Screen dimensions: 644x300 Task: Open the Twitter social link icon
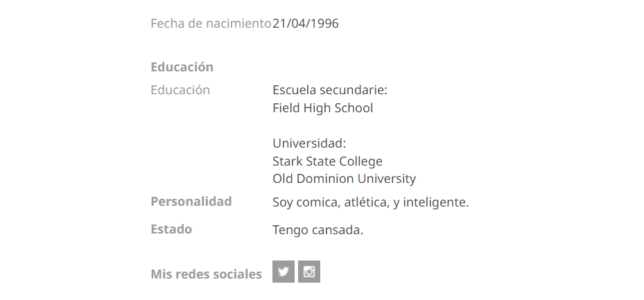click(x=284, y=272)
